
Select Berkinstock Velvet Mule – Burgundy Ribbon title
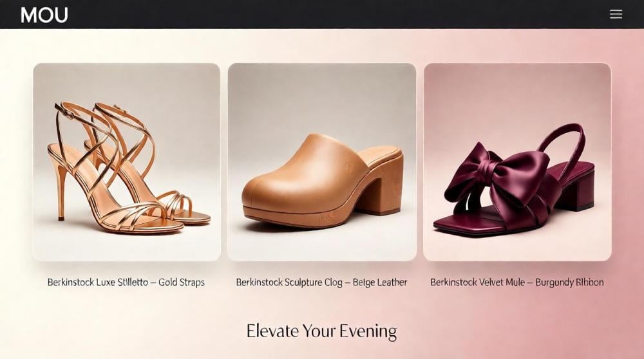(517, 282)
